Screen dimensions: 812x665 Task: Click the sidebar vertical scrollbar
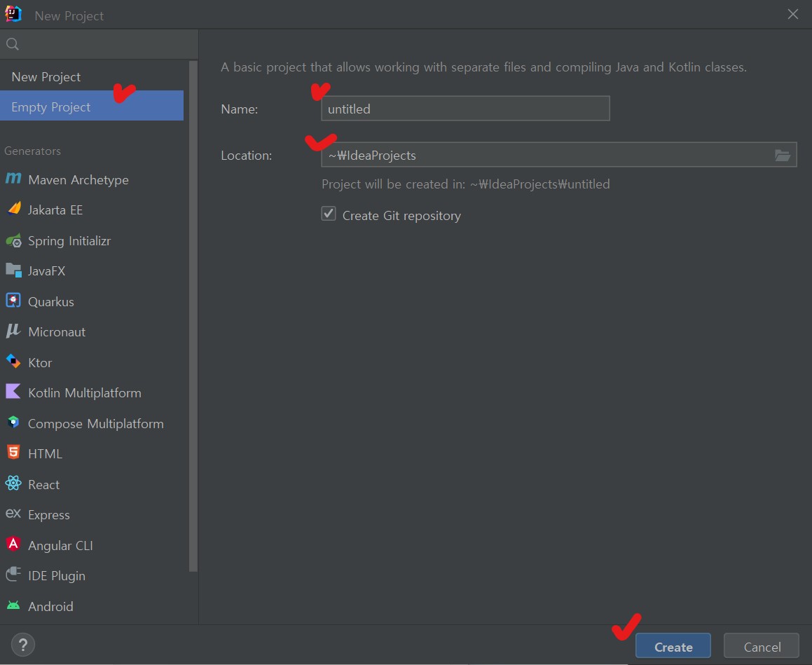click(193, 316)
